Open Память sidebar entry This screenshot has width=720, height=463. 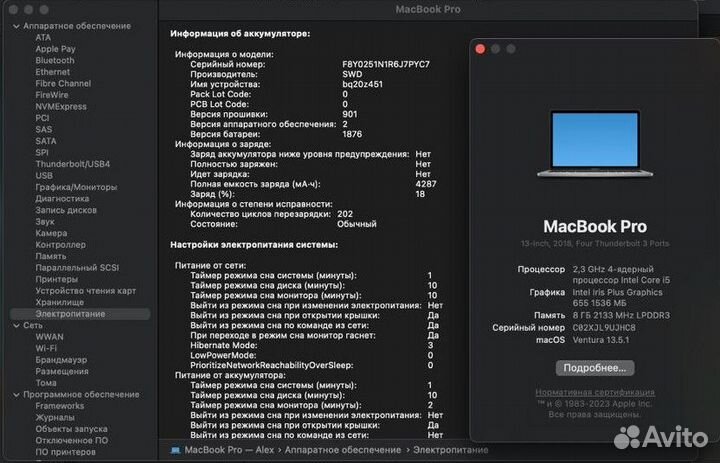tap(51, 256)
